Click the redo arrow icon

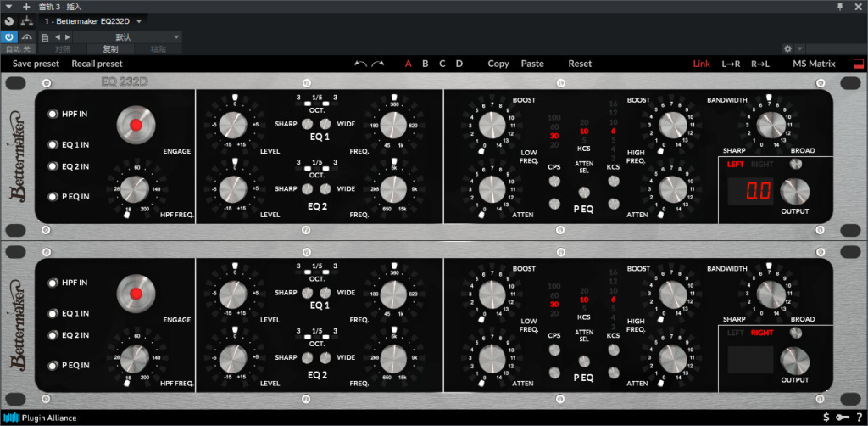[x=377, y=64]
